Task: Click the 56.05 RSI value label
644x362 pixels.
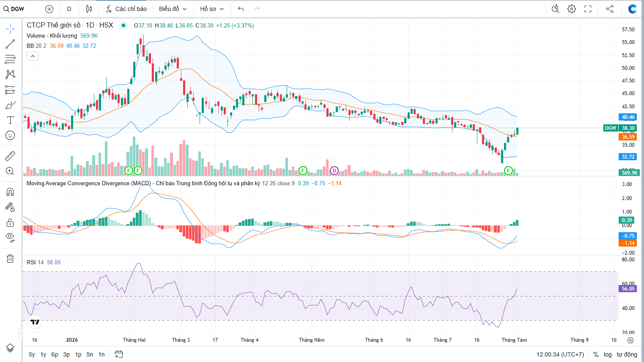Action: coord(628,289)
